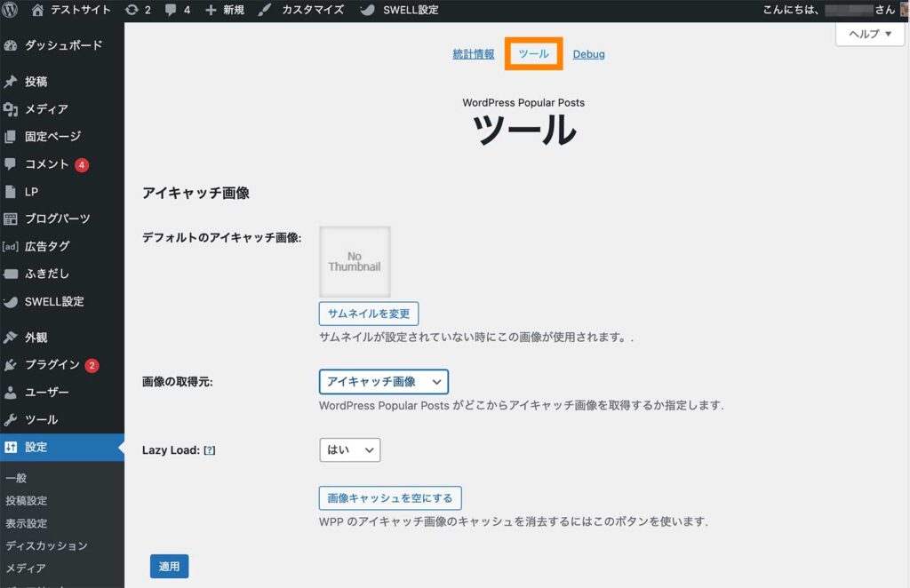
Task: Click the ユーザー person icon in sidebar
Action: click(11, 393)
